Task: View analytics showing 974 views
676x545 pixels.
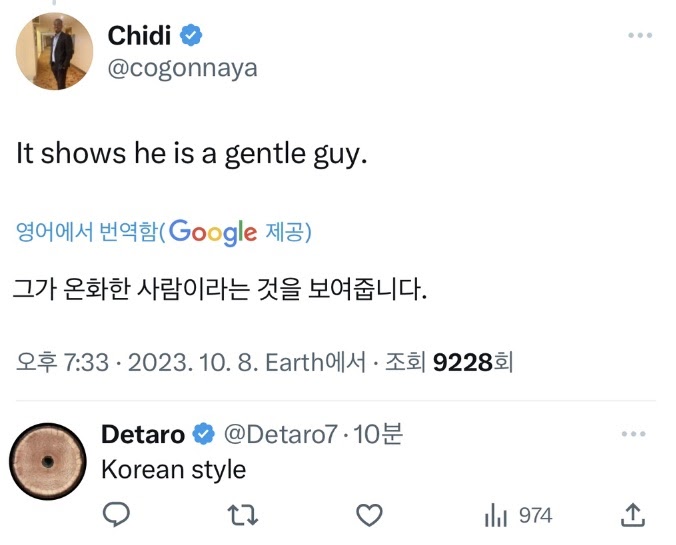Action: click(x=518, y=515)
